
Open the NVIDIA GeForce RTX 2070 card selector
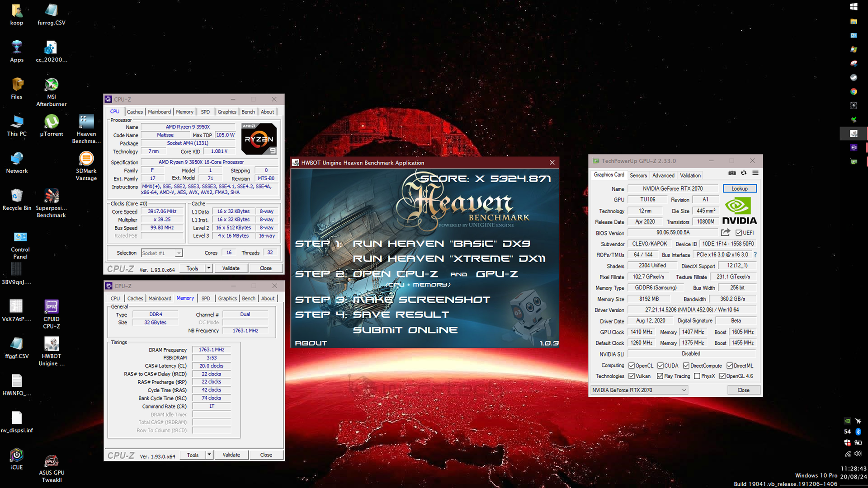pyautogui.click(x=639, y=390)
